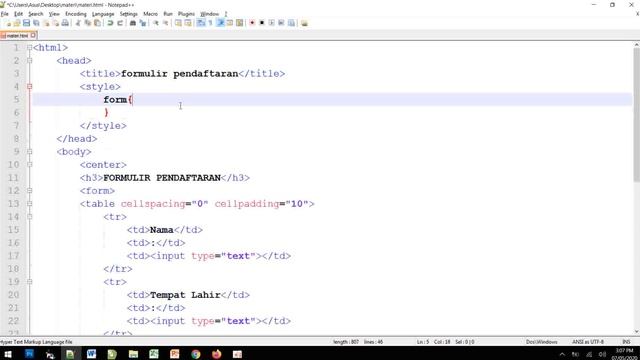This screenshot has height=360, width=640.
Task: Toggle INS insert mode in status bar
Action: point(626,342)
